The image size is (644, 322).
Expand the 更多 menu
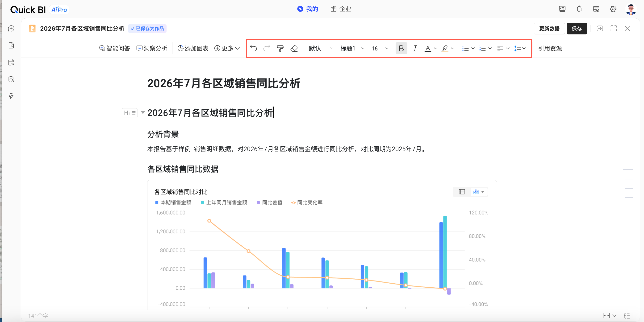pos(227,48)
